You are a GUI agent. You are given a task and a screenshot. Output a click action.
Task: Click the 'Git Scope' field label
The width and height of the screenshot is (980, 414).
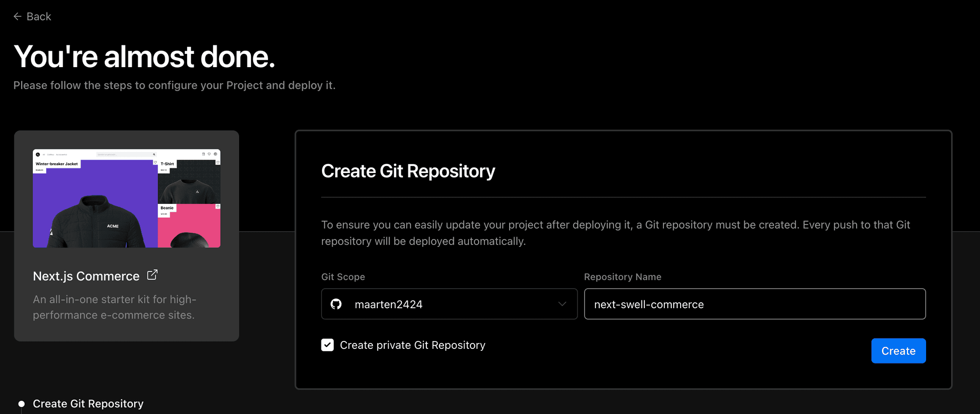[x=343, y=277]
